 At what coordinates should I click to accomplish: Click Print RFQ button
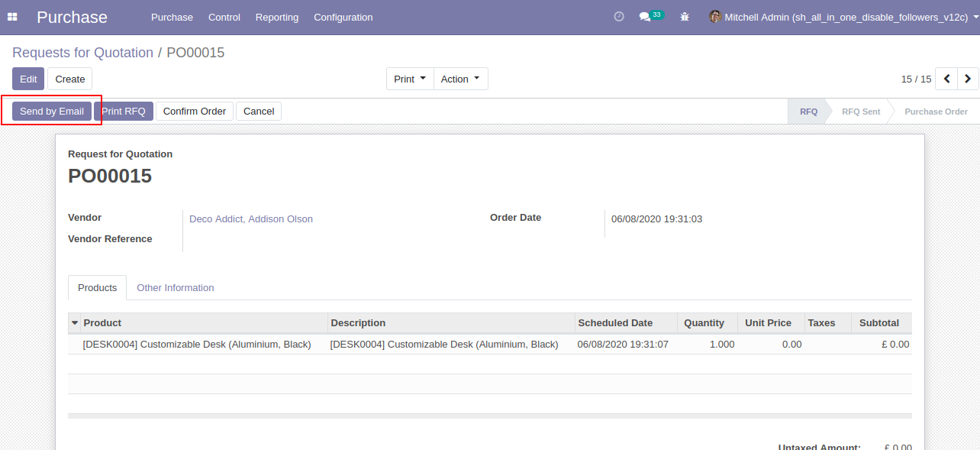[124, 111]
